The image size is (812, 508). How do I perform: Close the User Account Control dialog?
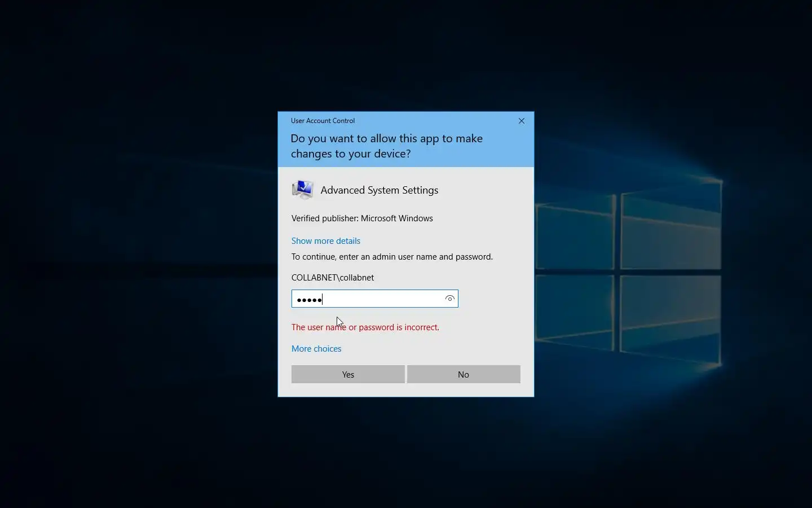click(522, 121)
